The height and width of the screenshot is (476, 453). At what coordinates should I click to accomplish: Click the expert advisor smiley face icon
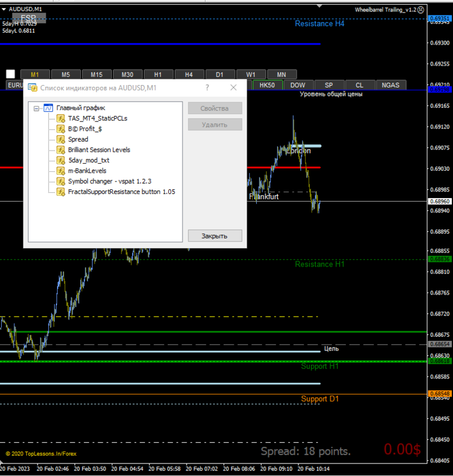[421, 10]
